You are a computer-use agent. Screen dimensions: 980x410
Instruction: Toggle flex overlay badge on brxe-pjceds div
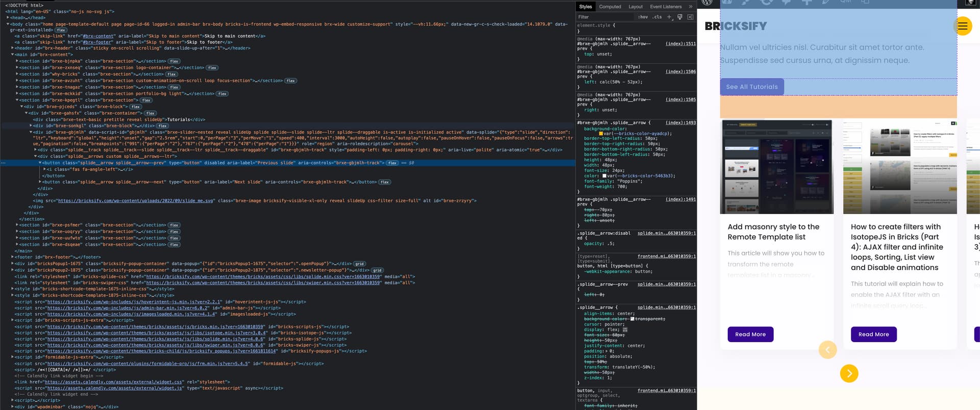pos(135,107)
